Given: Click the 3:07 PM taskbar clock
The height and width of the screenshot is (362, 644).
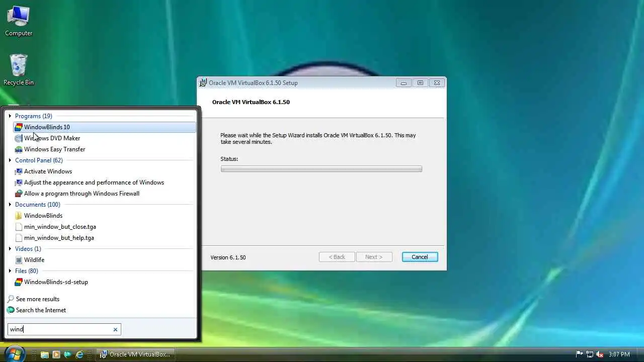Looking at the screenshot, I should pos(619,354).
